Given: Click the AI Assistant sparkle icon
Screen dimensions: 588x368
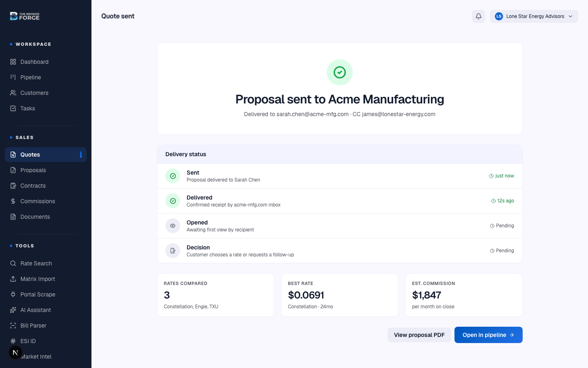Looking at the screenshot, I should tap(13, 310).
